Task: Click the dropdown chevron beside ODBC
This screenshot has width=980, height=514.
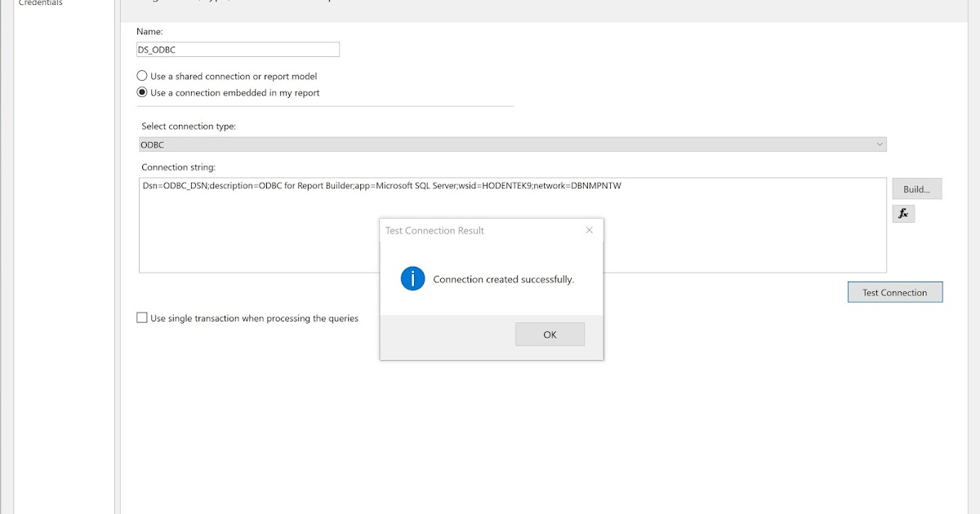Action: pyautogui.click(x=880, y=144)
